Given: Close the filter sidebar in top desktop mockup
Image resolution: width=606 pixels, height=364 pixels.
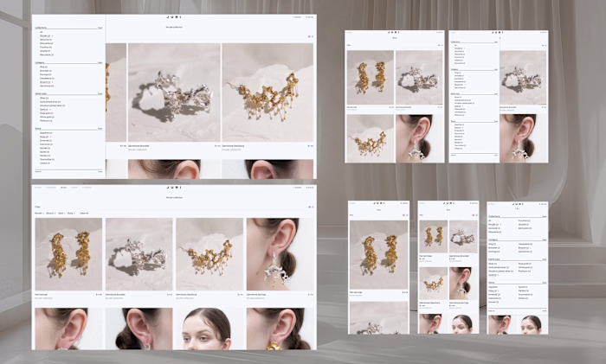Looking at the screenshot, I should tap(100, 171).
